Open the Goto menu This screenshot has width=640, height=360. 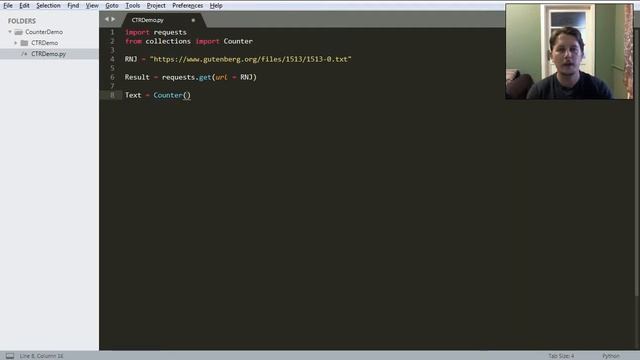[111, 6]
